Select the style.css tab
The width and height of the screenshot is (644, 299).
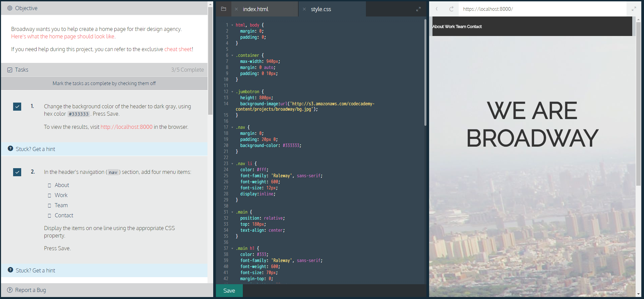321,9
